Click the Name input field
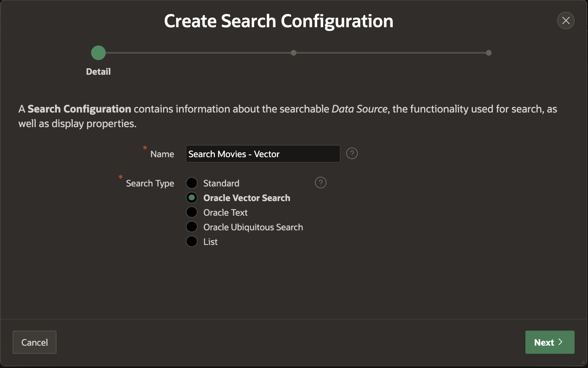588x368 pixels. coord(263,154)
